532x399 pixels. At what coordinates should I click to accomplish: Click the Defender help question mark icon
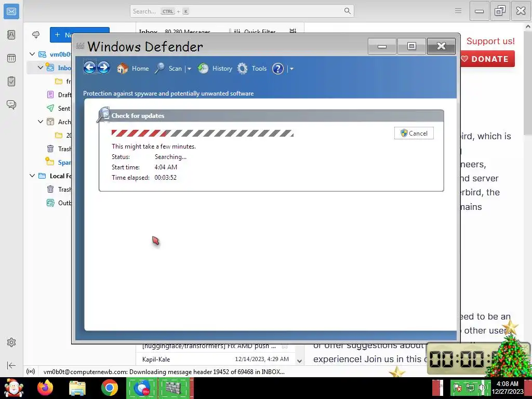click(277, 69)
